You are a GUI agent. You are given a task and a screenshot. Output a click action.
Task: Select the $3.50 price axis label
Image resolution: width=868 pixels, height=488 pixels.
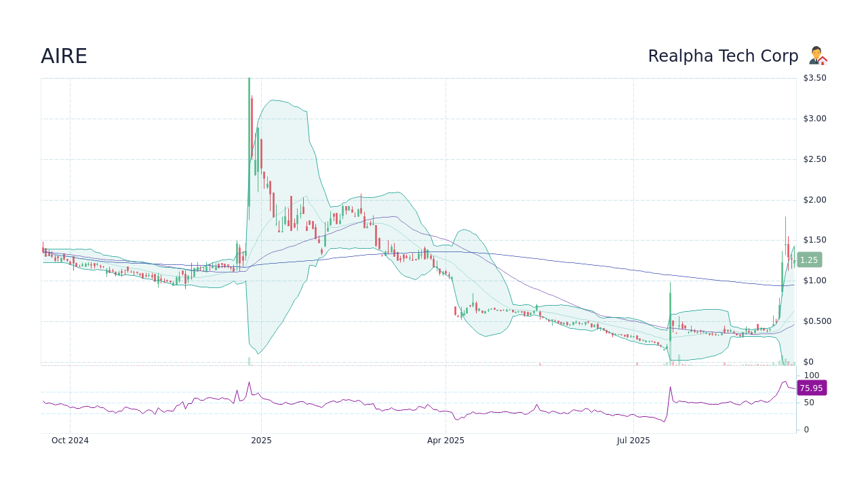tap(813, 77)
